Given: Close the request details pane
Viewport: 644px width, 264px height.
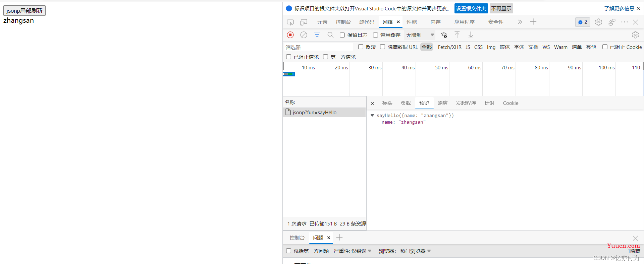Looking at the screenshot, I should pos(372,104).
